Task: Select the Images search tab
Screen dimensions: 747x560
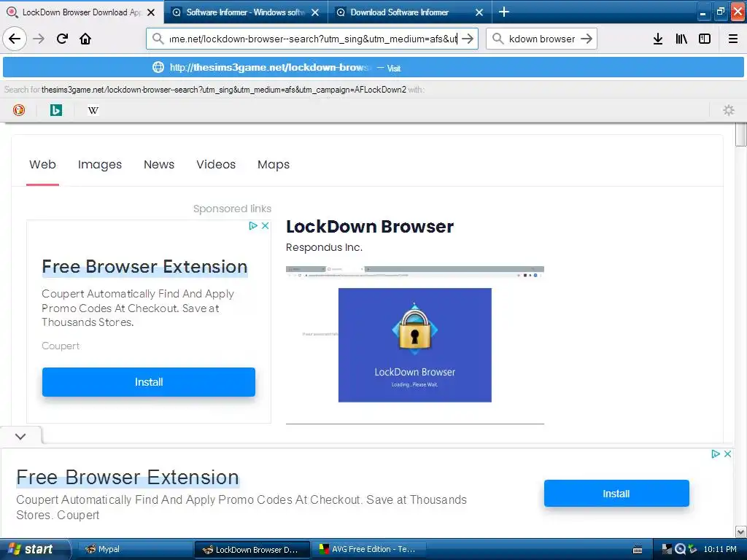Action: [x=99, y=164]
